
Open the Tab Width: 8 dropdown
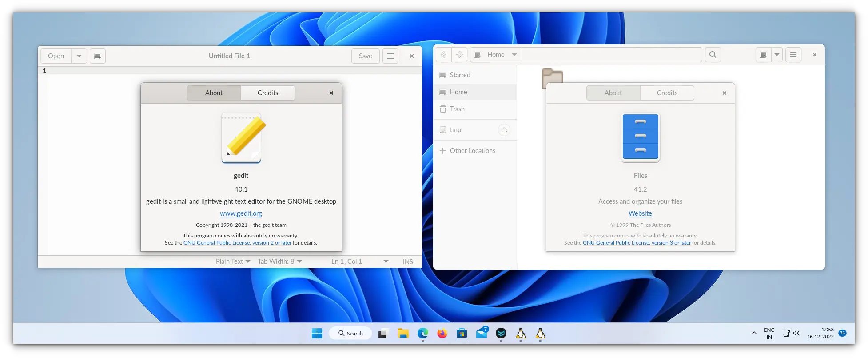coord(280,261)
